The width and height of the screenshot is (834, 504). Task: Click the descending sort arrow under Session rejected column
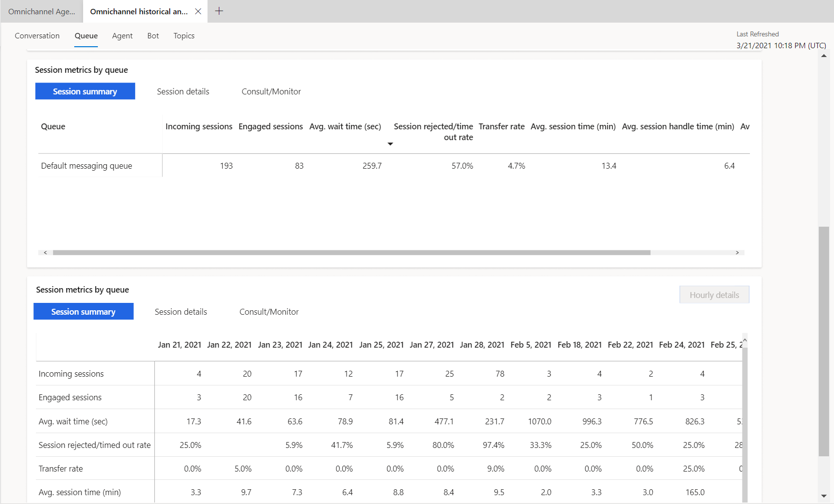[390, 144]
